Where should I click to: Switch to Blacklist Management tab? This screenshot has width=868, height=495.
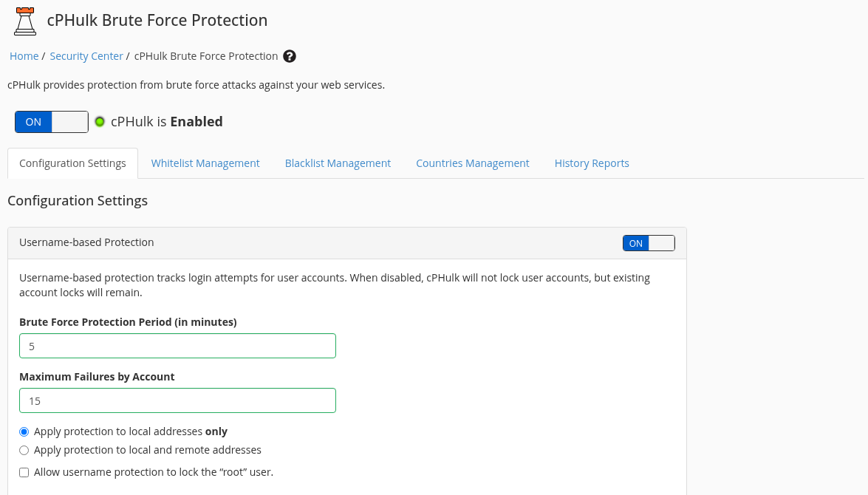338,163
